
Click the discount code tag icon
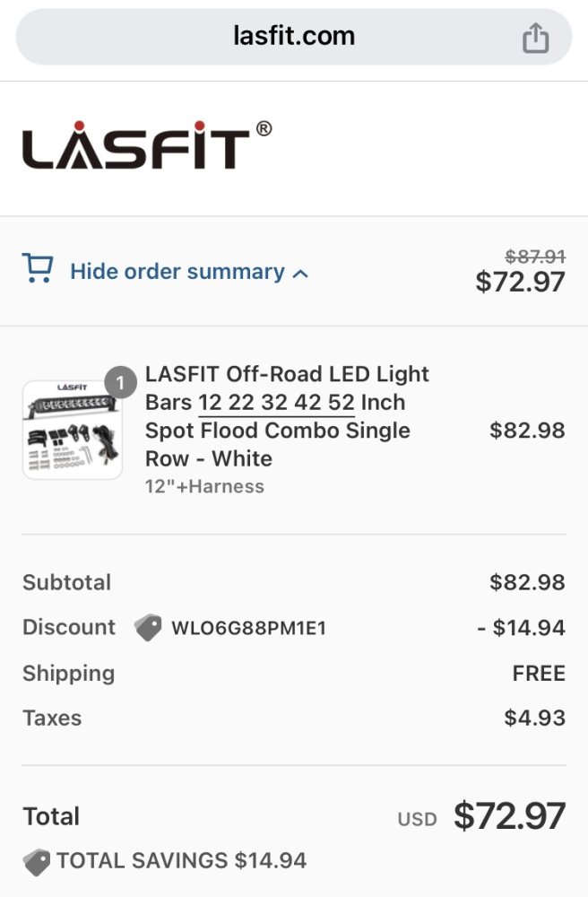(x=148, y=628)
